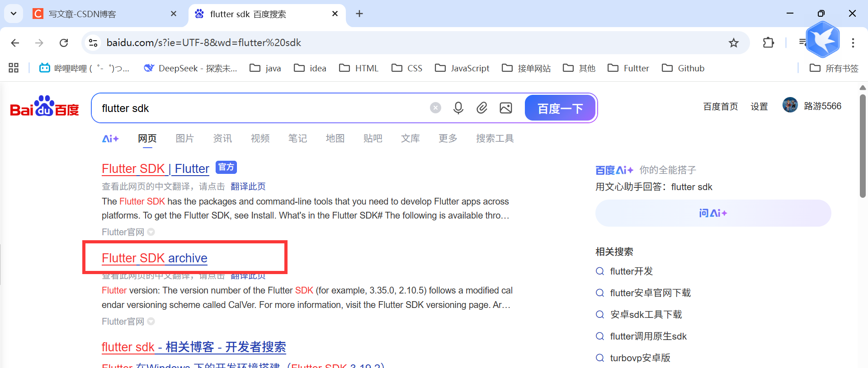Click related search flutter安卓官网下载

pyautogui.click(x=650, y=293)
